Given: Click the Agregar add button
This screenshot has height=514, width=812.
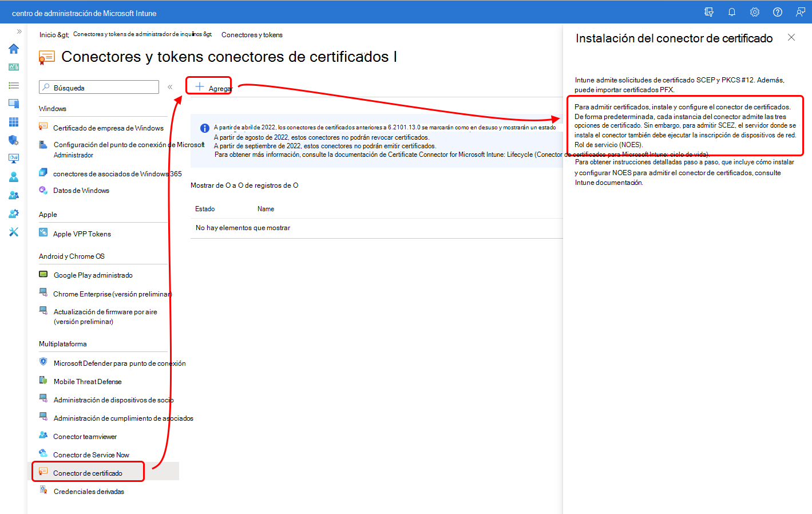Looking at the screenshot, I should tap(213, 87).
